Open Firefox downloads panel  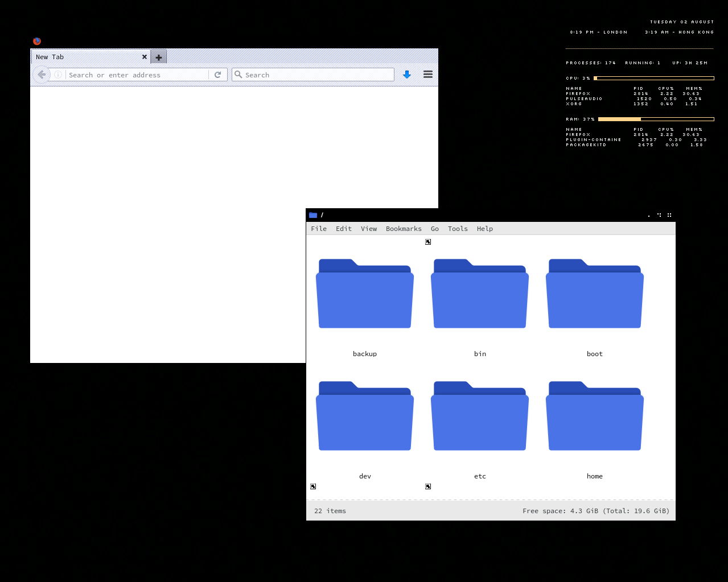[406, 75]
